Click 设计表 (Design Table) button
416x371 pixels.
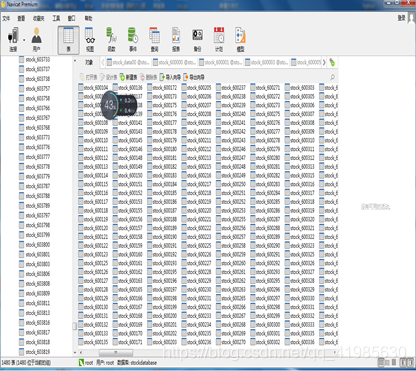(x=108, y=77)
